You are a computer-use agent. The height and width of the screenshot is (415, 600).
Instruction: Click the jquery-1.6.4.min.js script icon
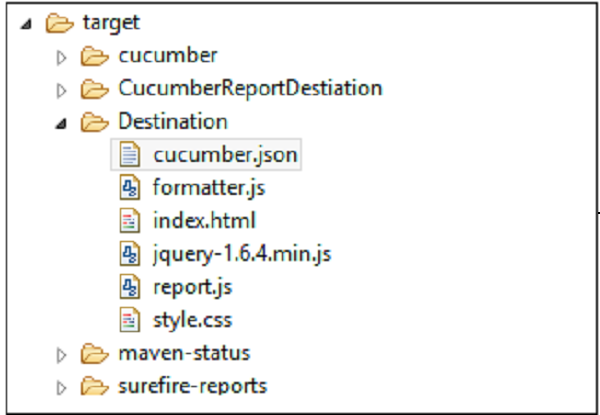click(x=128, y=253)
